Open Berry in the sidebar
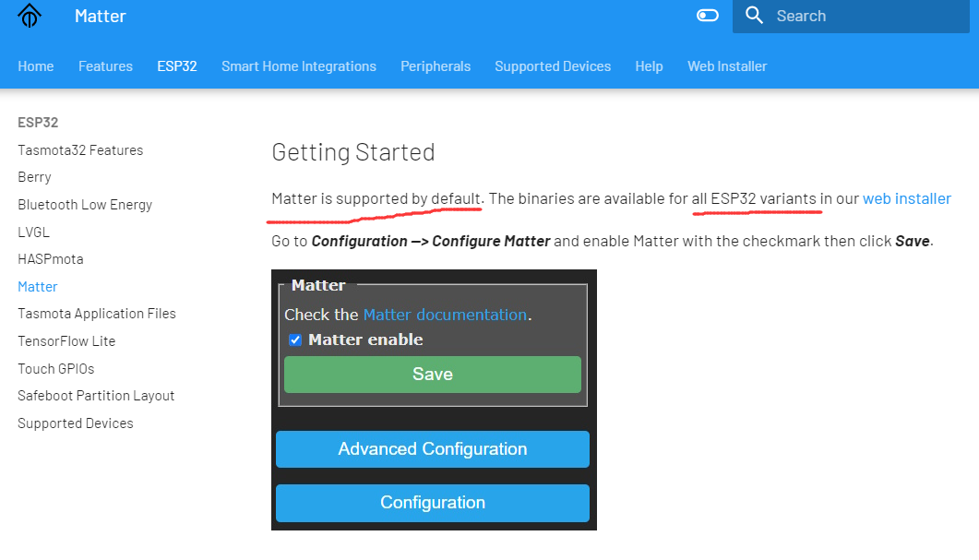This screenshot has width=979, height=560. click(x=35, y=177)
